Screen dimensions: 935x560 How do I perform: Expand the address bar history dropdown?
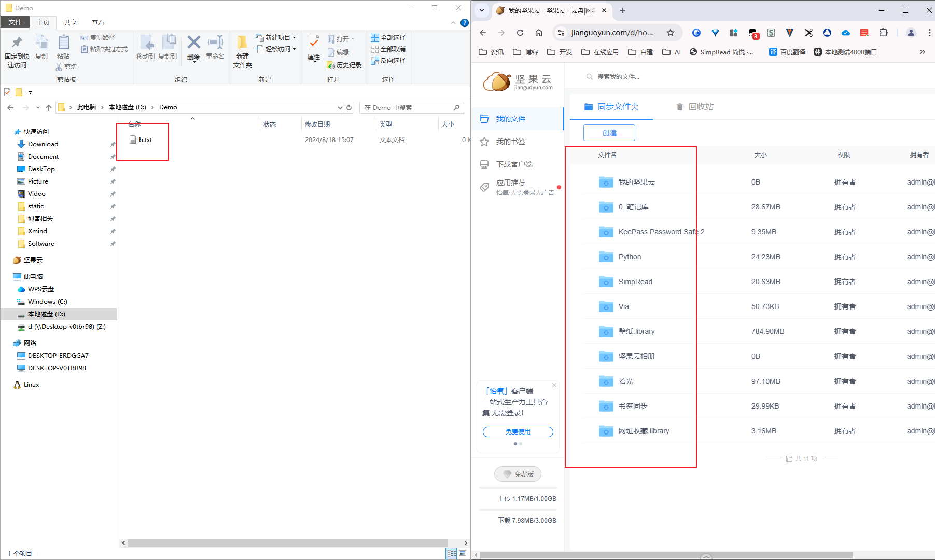[340, 108]
